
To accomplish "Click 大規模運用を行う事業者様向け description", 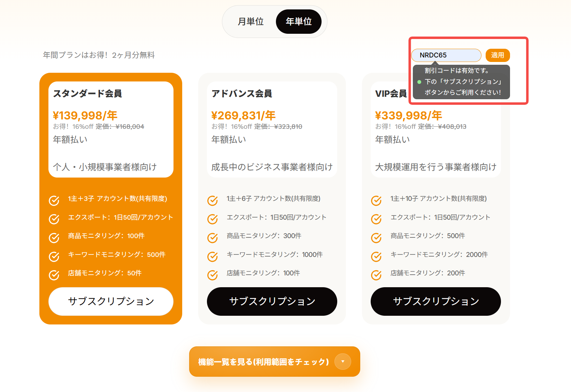I will [436, 167].
